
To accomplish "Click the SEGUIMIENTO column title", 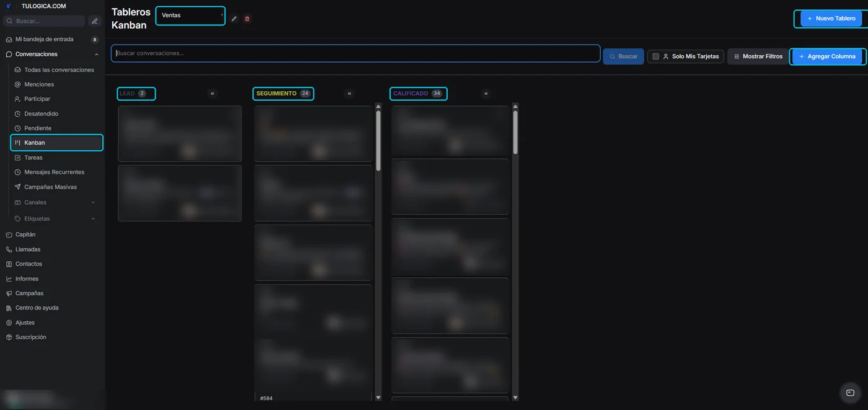I will [277, 94].
